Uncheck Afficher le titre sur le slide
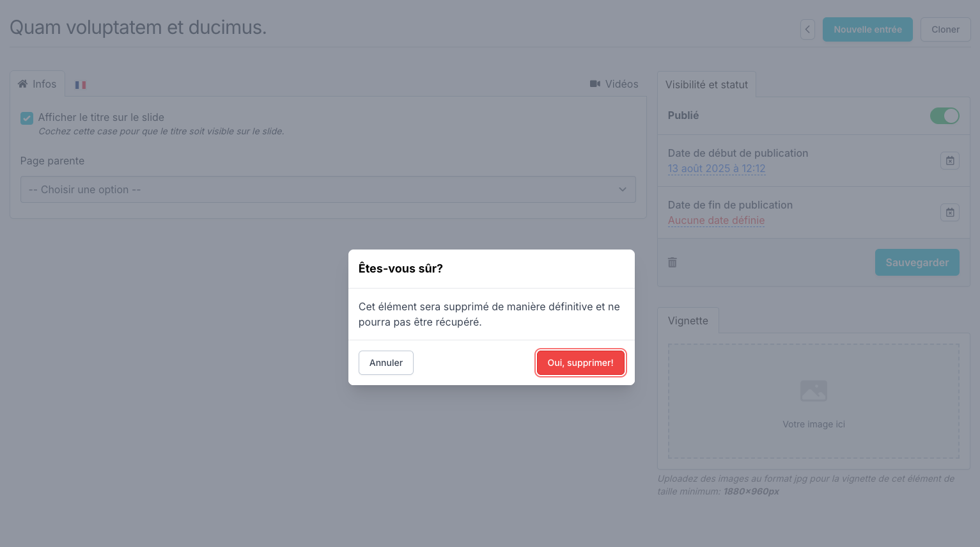The width and height of the screenshot is (980, 547). tap(26, 118)
